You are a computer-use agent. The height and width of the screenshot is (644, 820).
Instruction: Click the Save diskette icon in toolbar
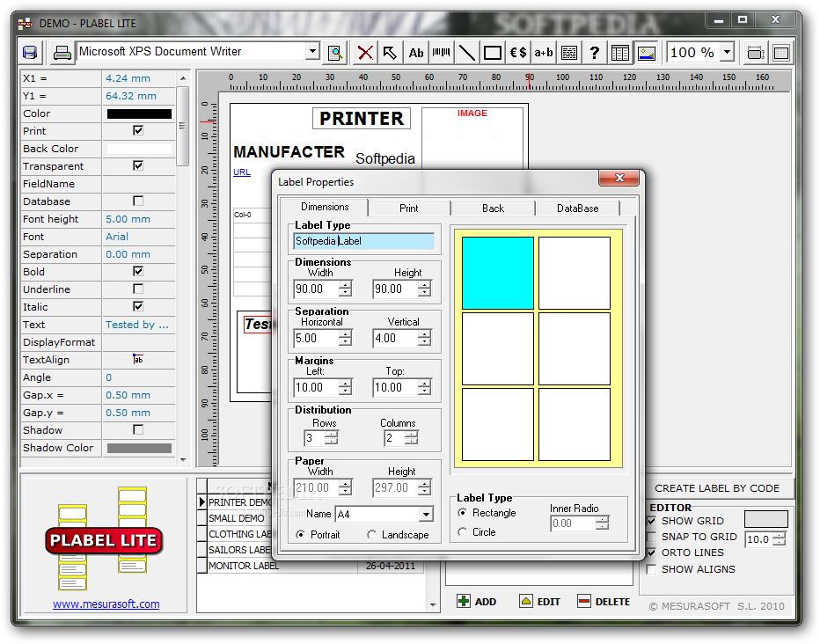tap(30, 53)
